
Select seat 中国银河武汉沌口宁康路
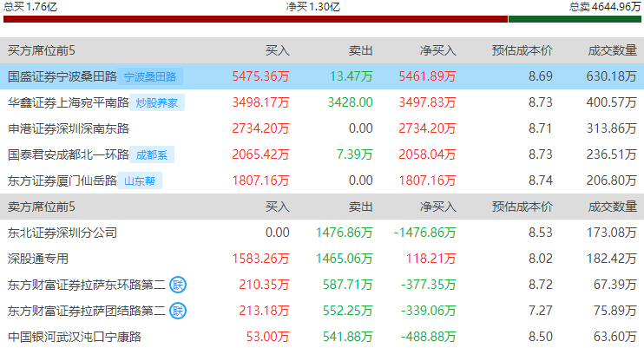click(x=75, y=337)
